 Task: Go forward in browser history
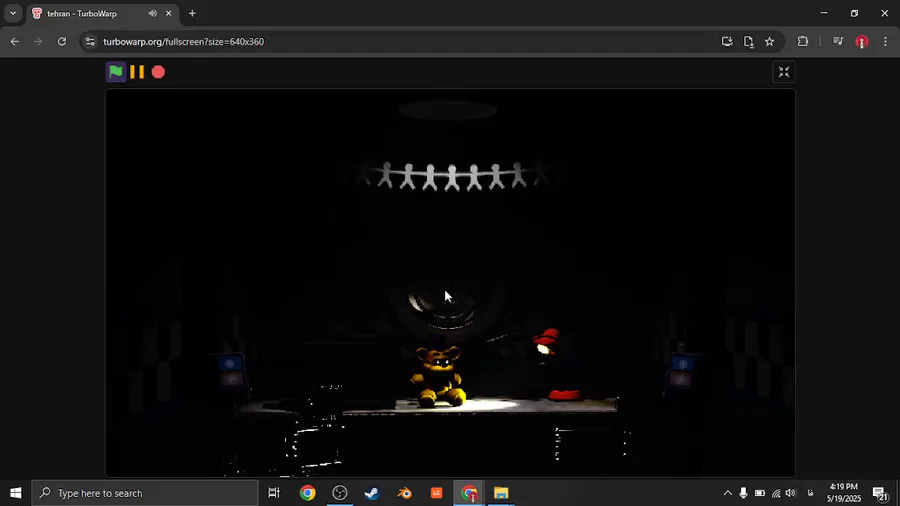38,41
